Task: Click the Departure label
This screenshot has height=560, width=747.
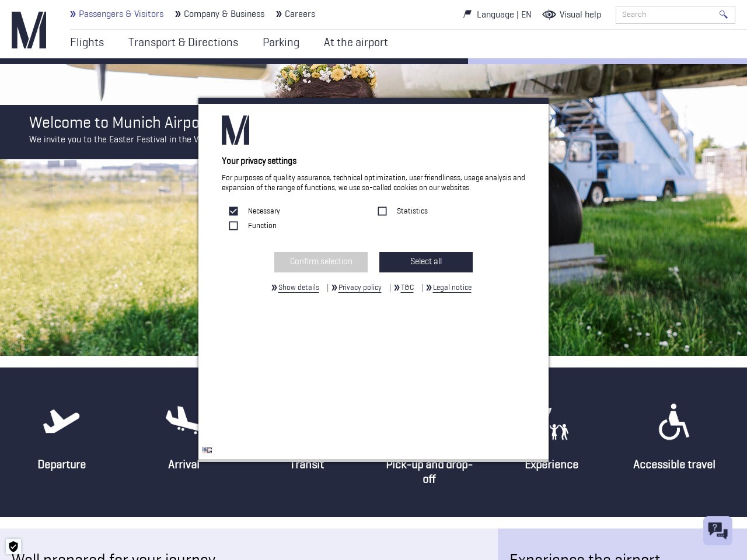Action: pyautogui.click(x=62, y=464)
